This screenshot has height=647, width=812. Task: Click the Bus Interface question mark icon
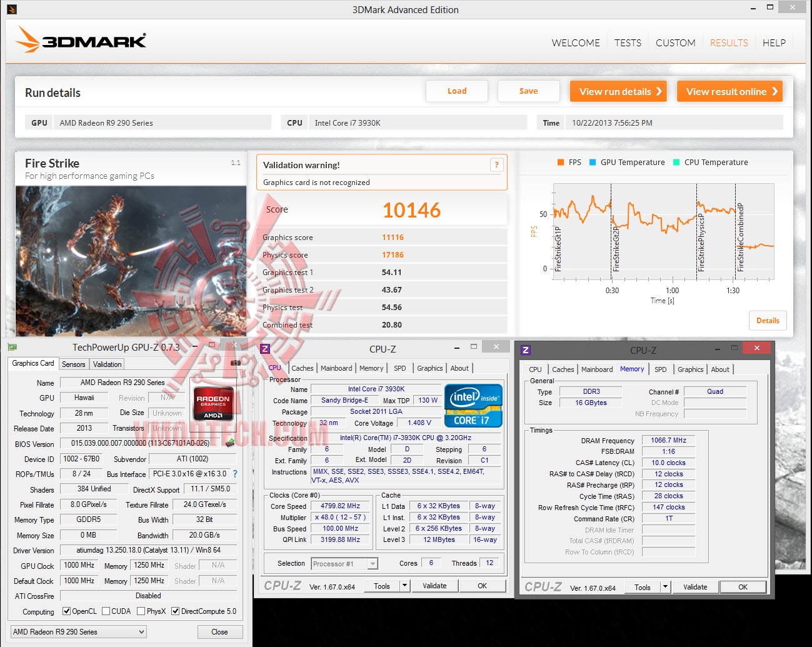point(235,474)
